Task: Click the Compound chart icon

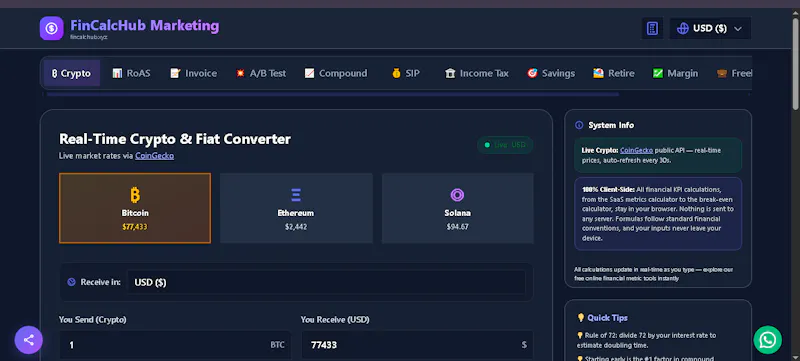Action: [x=309, y=73]
